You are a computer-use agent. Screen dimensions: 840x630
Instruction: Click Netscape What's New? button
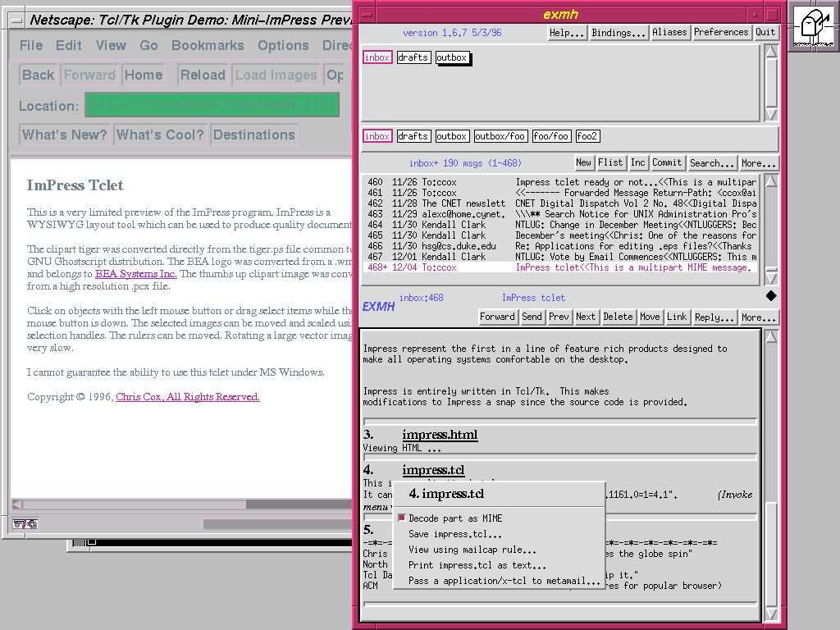click(x=64, y=135)
